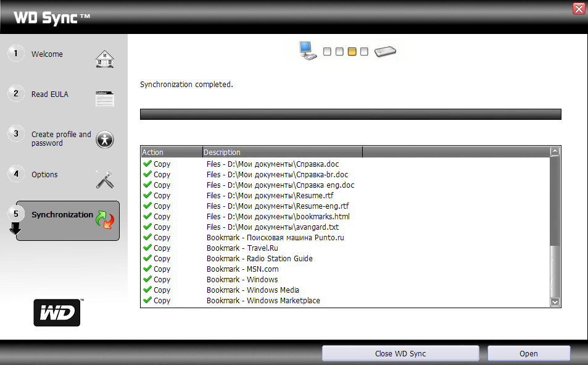Click the list scroll down arrow
Screen dimensions: 588x365
pos(555,302)
